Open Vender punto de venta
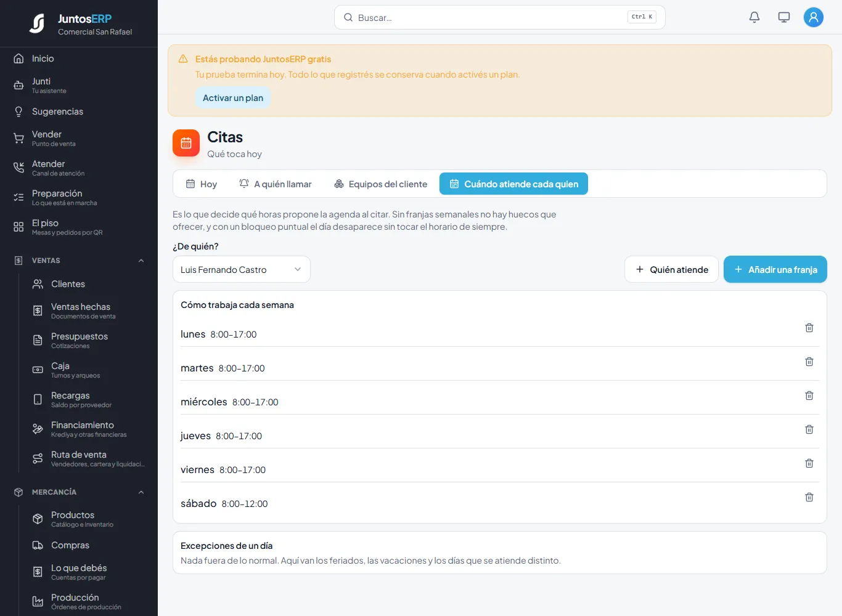 click(x=79, y=138)
